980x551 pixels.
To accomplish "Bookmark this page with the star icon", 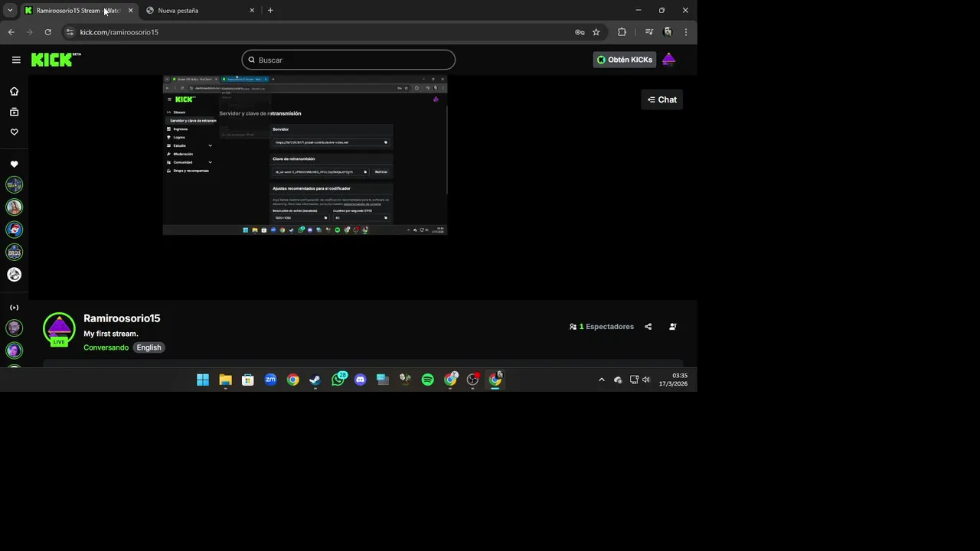I will (x=596, y=32).
